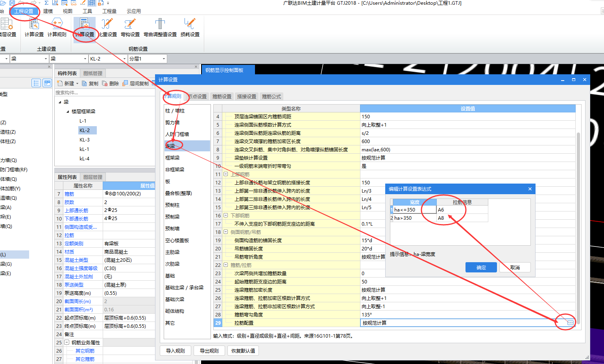This screenshot has height=364, width=604.
Task: Switch to 云应用 ribbon tab
Action: coord(134,11)
